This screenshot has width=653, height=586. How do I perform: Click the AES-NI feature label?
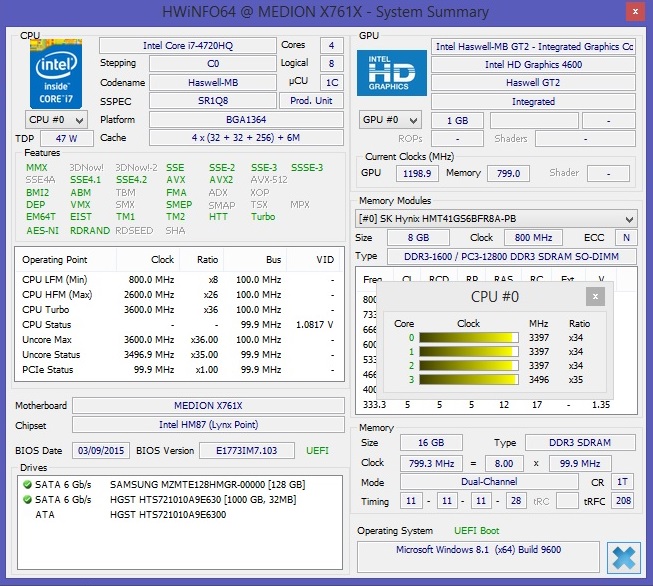pos(42,230)
